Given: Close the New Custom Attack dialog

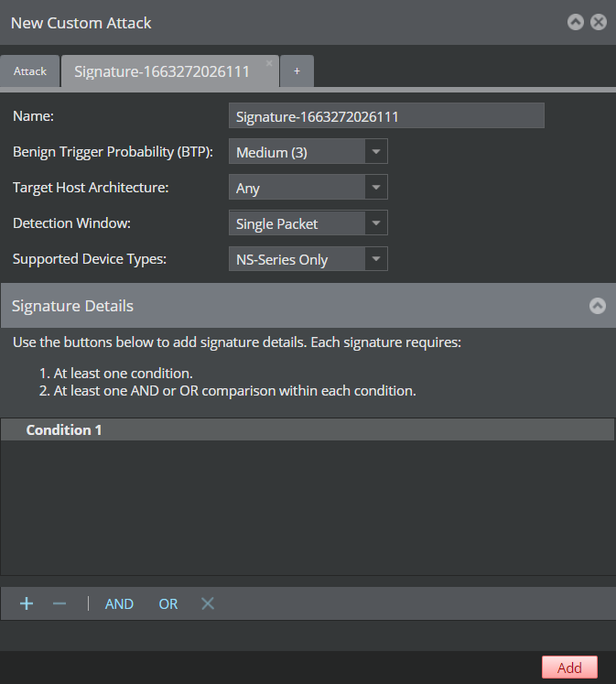Looking at the screenshot, I should (x=599, y=22).
